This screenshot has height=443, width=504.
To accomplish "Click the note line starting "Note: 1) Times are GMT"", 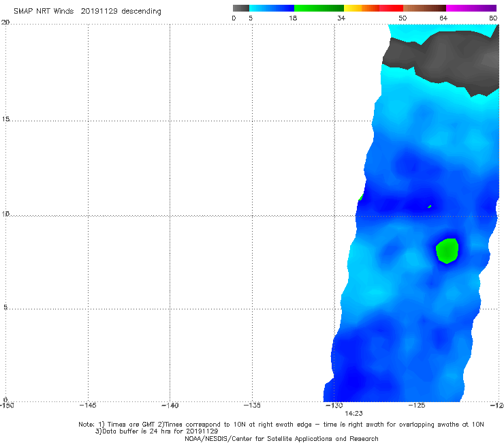I will (x=281, y=425).
